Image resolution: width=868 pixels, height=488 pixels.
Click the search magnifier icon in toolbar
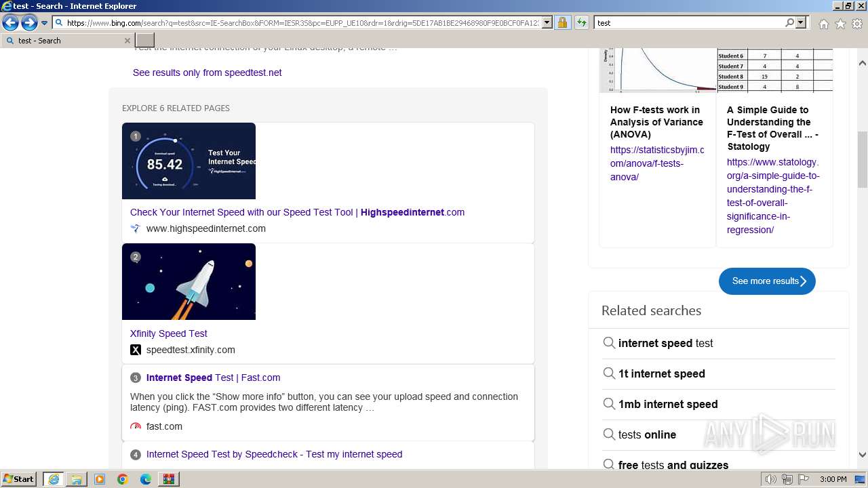tap(789, 22)
